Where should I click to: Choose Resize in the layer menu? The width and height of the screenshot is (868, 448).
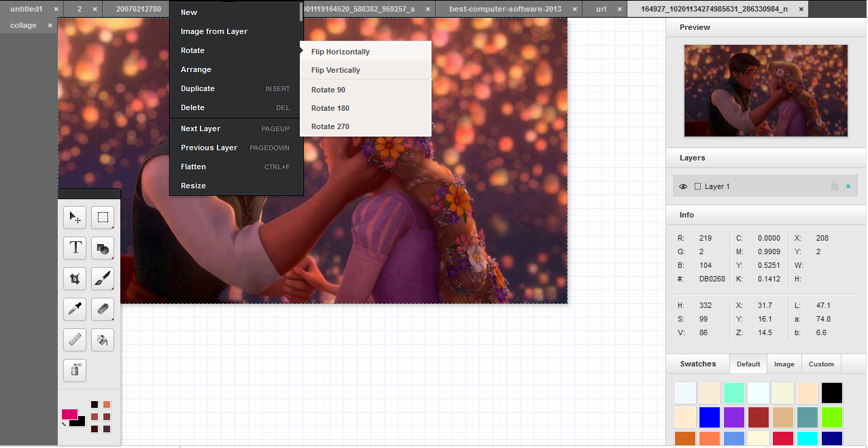tap(236, 186)
